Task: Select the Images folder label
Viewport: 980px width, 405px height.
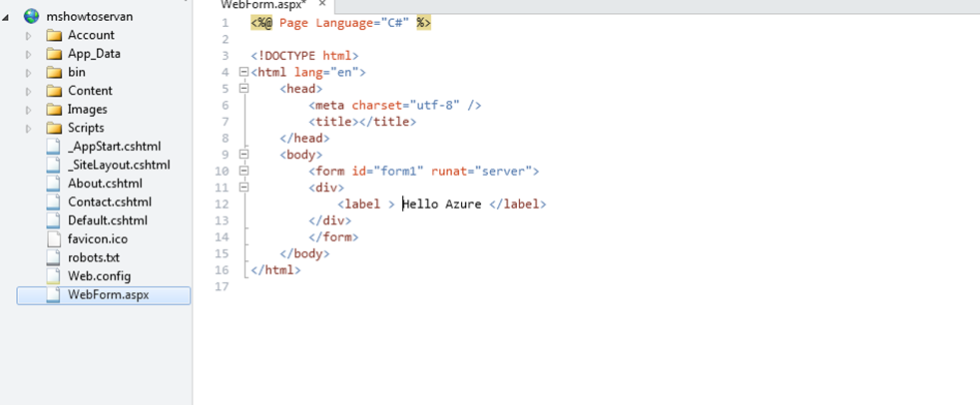Action: [x=88, y=110]
